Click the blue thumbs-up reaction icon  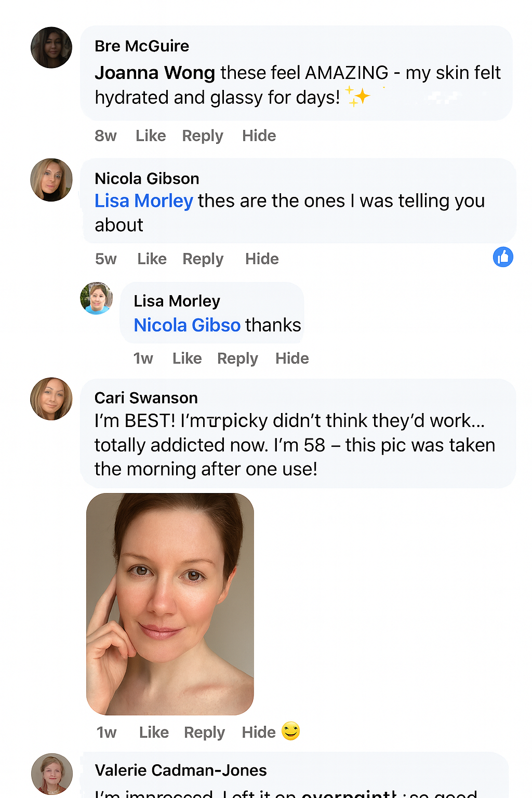503,257
